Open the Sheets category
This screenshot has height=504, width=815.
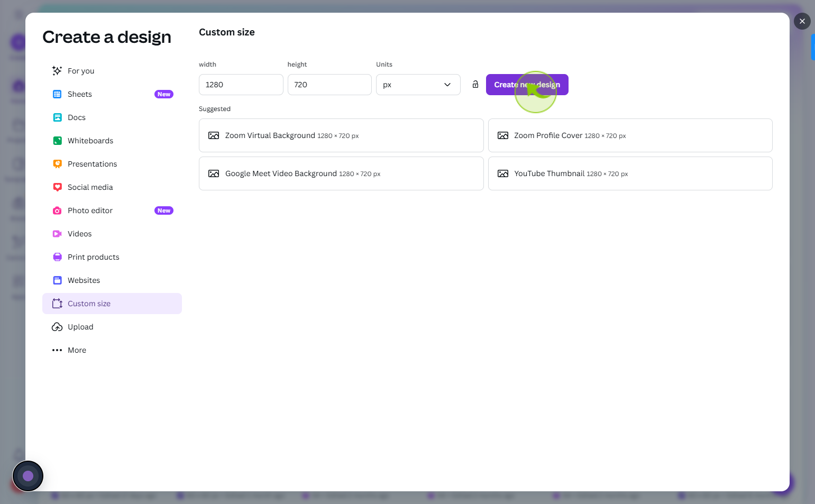point(112,94)
